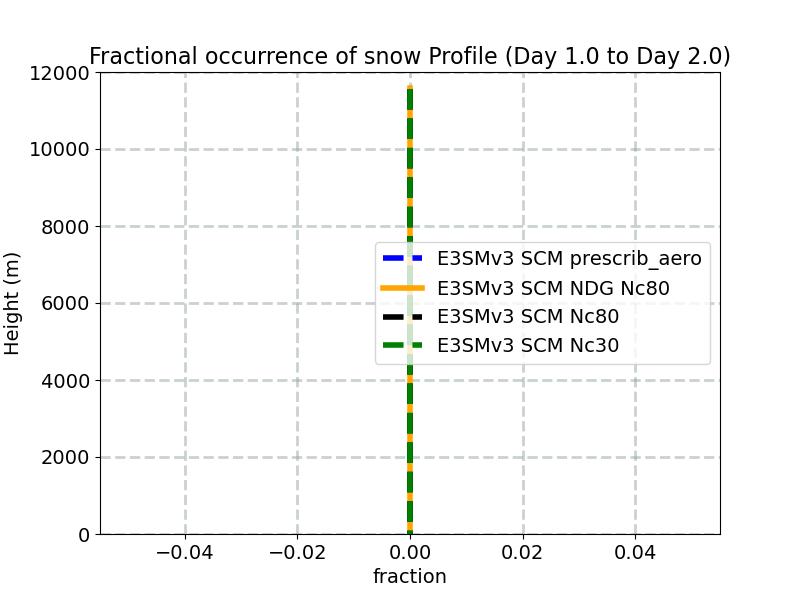Click the 8000 y-axis tick label

65,227
